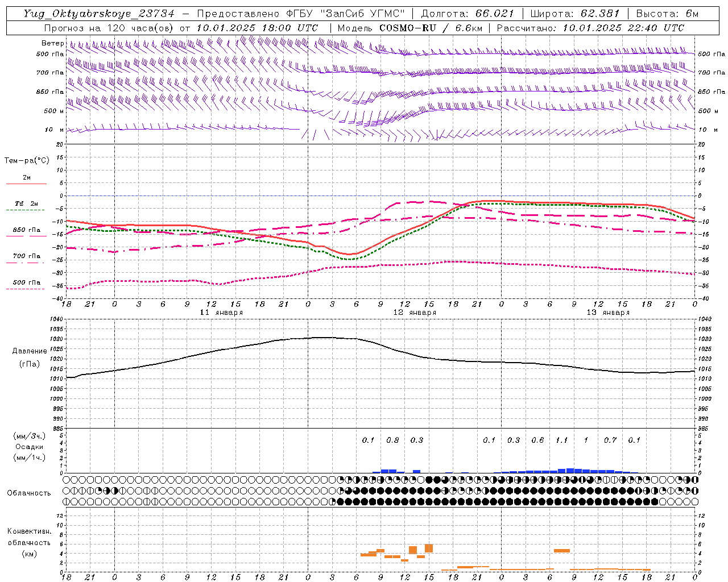Click the "Конвективн." convective cloud label
The height and width of the screenshot is (582, 728).
(x=30, y=531)
